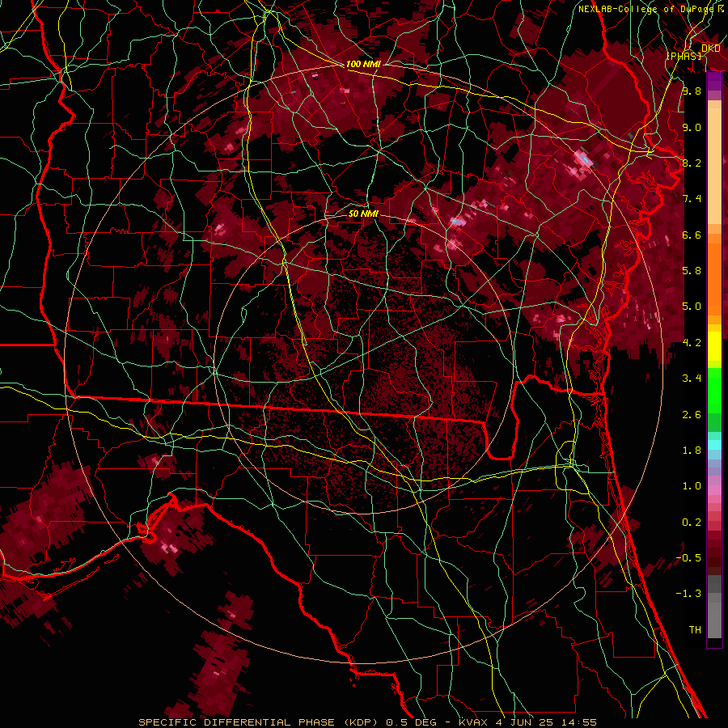Select the cyan segment of the color bar
Image resolution: width=728 pixels, height=728 pixels.
click(714, 444)
